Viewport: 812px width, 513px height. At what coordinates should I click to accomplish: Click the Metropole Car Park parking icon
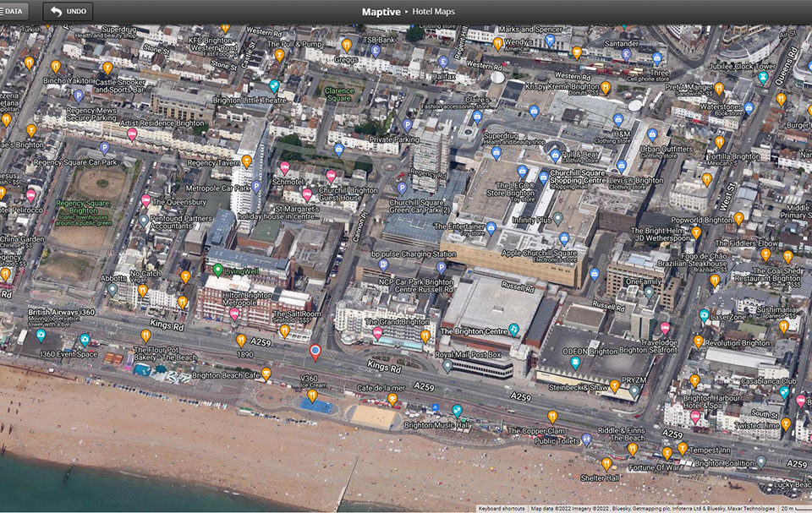[x=256, y=187]
